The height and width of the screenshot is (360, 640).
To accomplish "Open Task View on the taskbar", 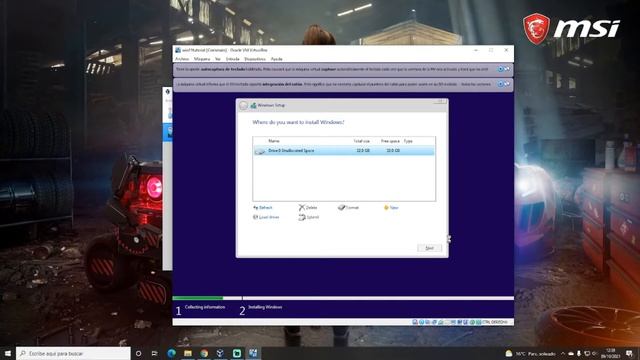I will pyautogui.click(x=155, y=353).
